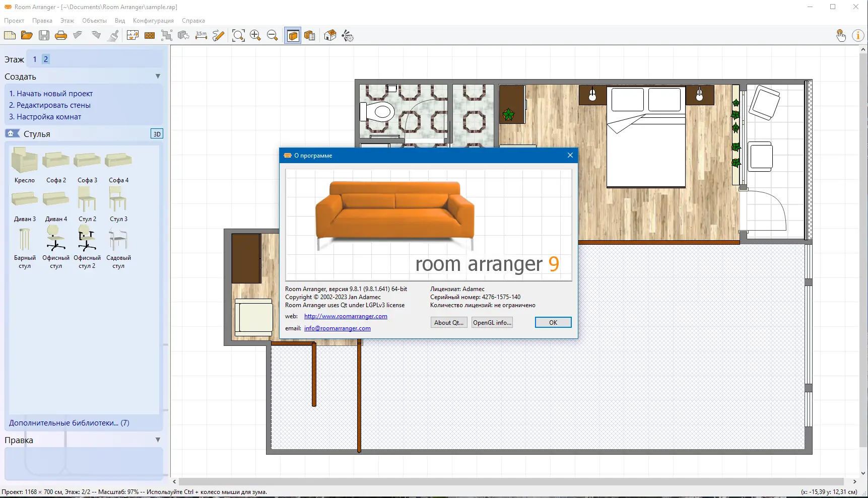The width and height of the screenshot is (868, 498).
Task: Print the plan using the printer icon
Action: coord(61,35)
